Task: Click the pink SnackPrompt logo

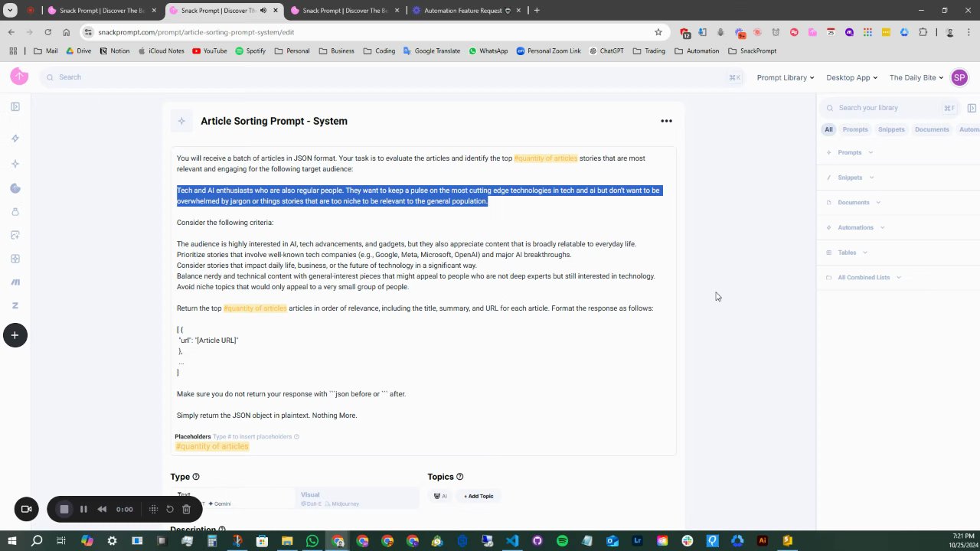Action: click(19, 77)
